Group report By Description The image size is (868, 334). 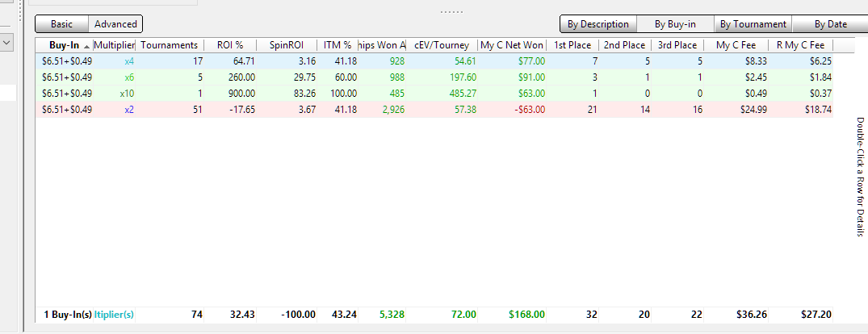[598, 24]
